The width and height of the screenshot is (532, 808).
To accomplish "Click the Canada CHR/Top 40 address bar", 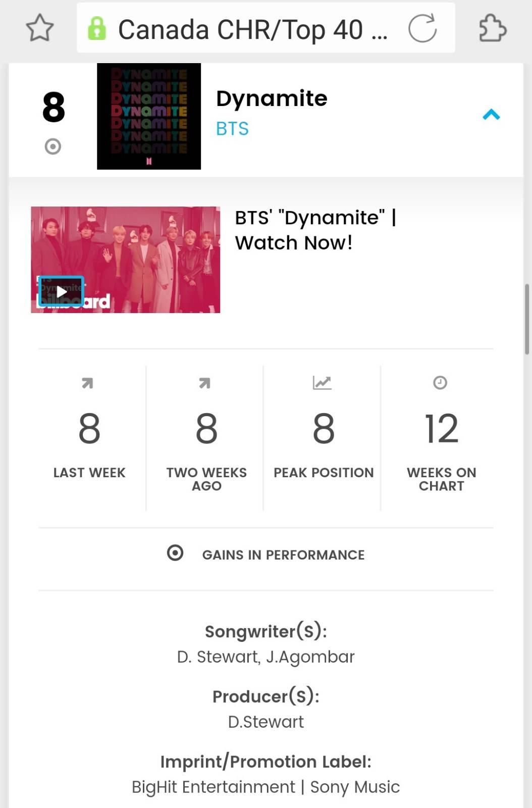I will 266,28.
